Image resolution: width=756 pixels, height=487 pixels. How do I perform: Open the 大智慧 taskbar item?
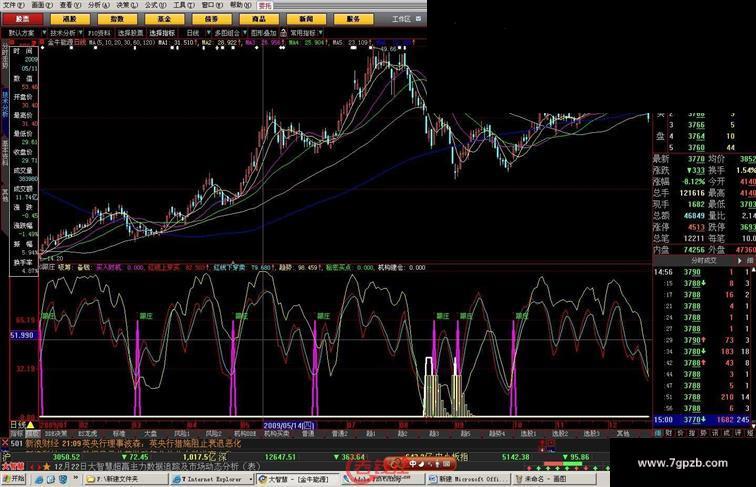point(297,479)
